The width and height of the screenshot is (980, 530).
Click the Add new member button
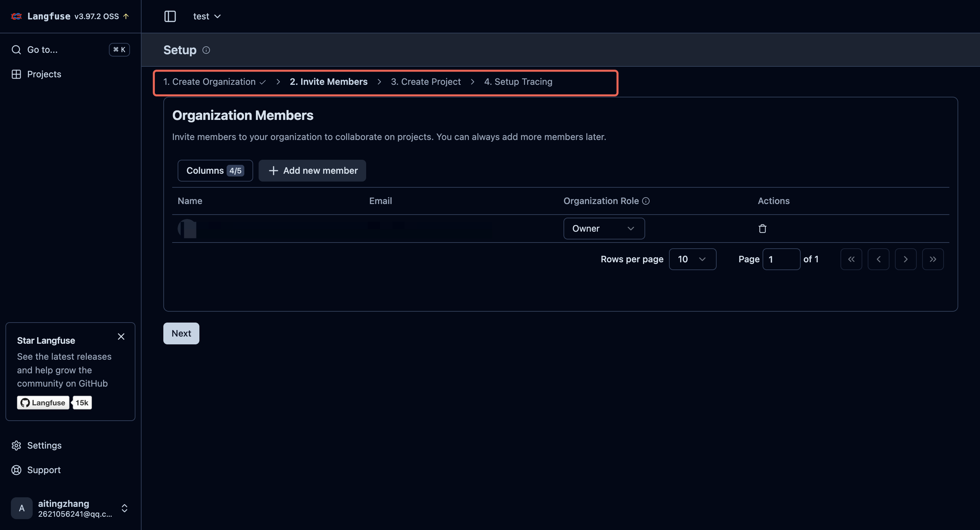(312, 171)
